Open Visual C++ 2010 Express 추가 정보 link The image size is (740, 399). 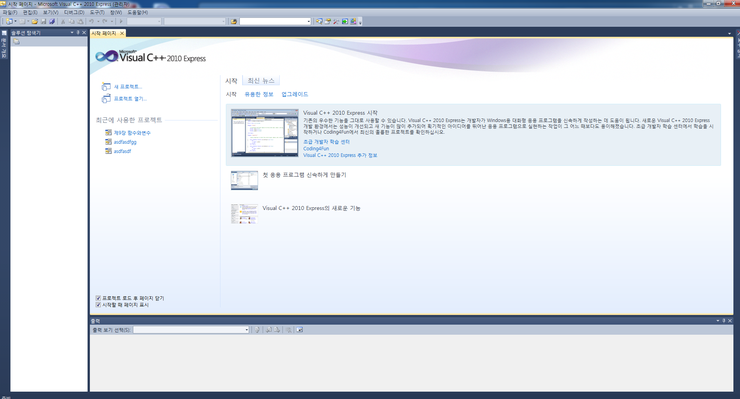[340, 155]
